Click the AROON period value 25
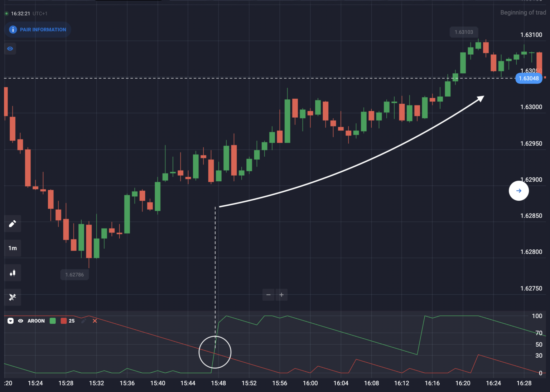Viewport: 550px width, 392px height. tap(72, 321)
